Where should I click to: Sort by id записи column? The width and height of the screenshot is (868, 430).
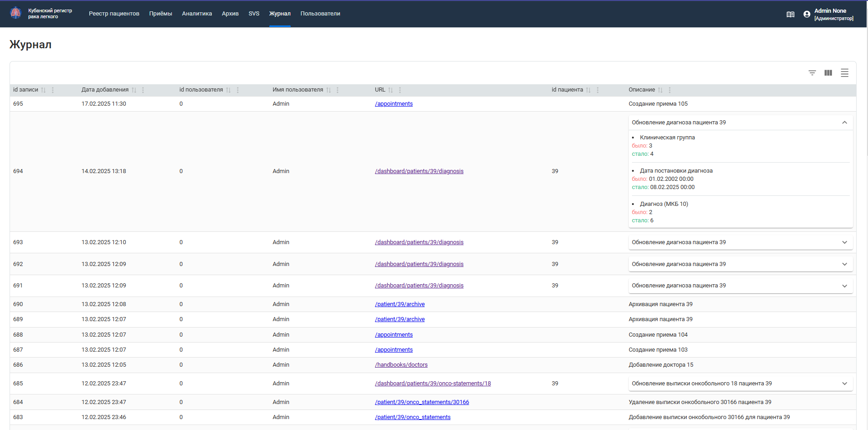pos(43,90)
